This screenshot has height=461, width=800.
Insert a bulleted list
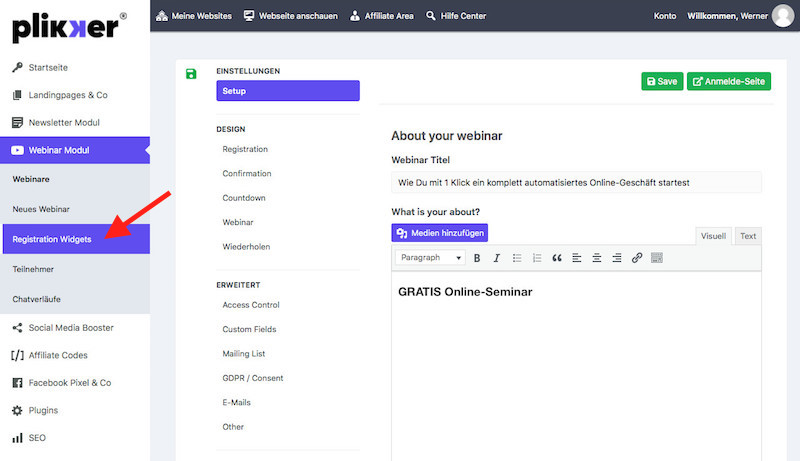click(x=517, y=258)
